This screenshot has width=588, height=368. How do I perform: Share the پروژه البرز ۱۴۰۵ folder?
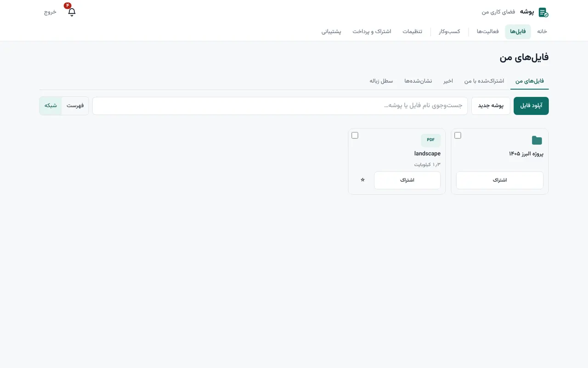pos(500,180)
